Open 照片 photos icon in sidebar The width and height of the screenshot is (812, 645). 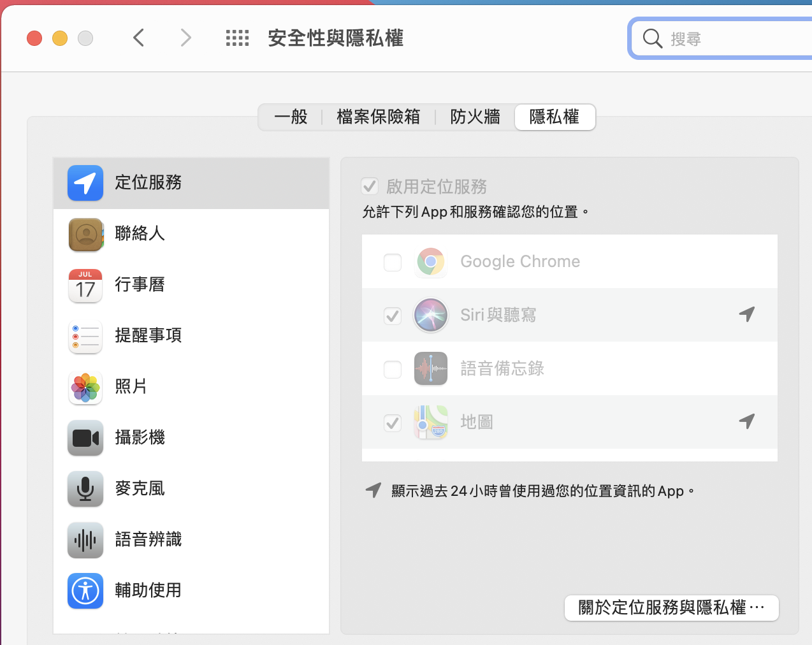coord(85,387)
